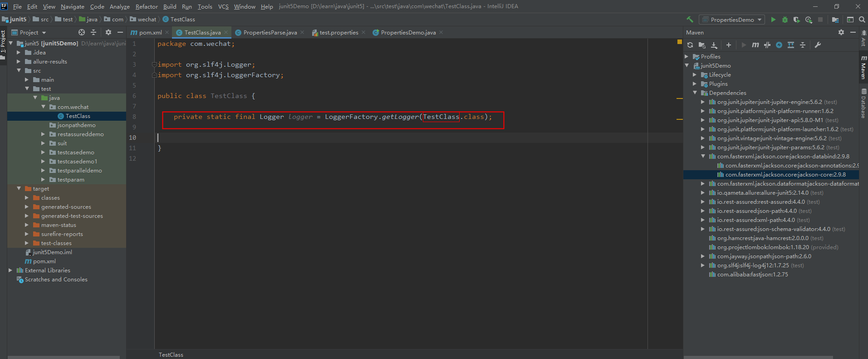Close the TestClass.java tab
The height and width of the screenshot is (359, 868).
(x=226, y=32)
